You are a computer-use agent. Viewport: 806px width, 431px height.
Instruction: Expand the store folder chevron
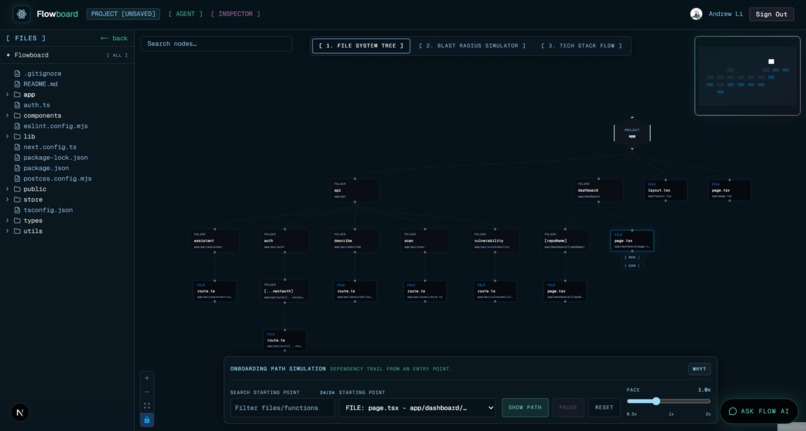coord(7,200)
